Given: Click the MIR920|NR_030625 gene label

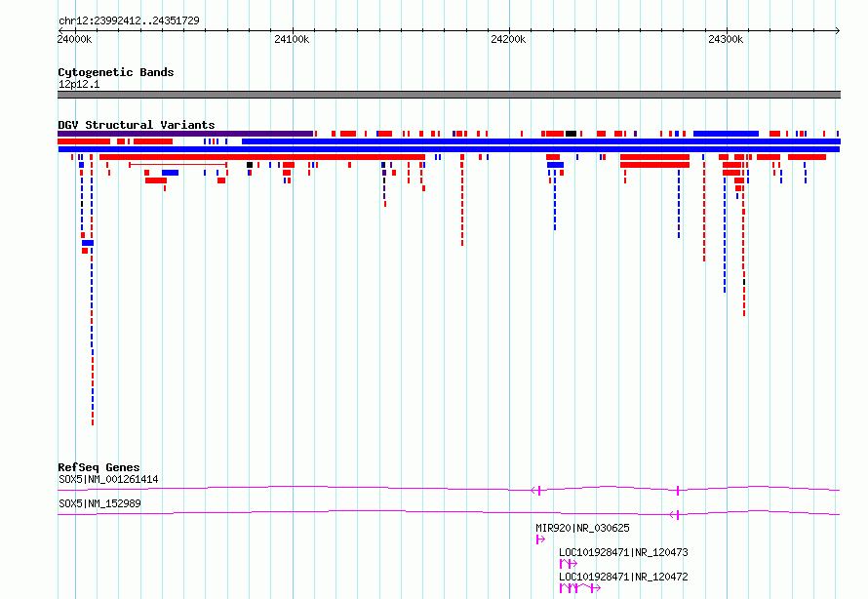Looking at the screenshot, I should tap(582, 528).
